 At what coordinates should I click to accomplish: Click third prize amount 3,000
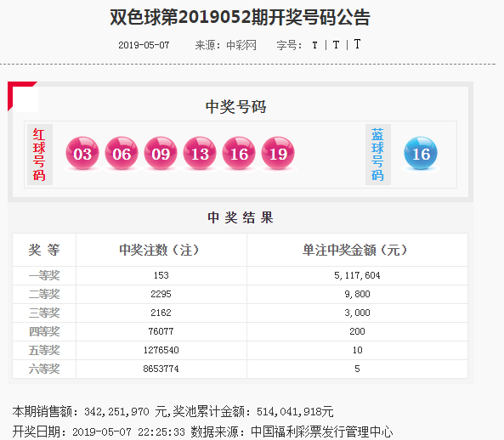(x=357, y=313)
